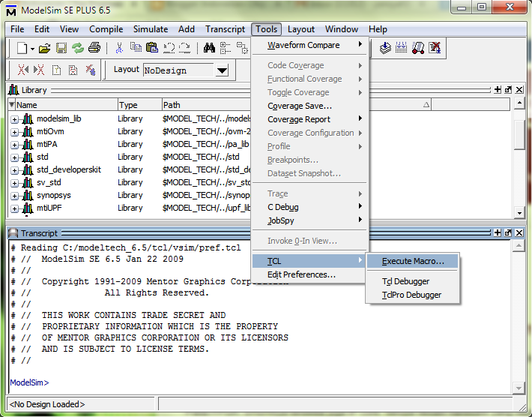Viewport: 532px width, 417px height.
Task: Click the scroll document with red wheels icon
Action: (418, 48)
